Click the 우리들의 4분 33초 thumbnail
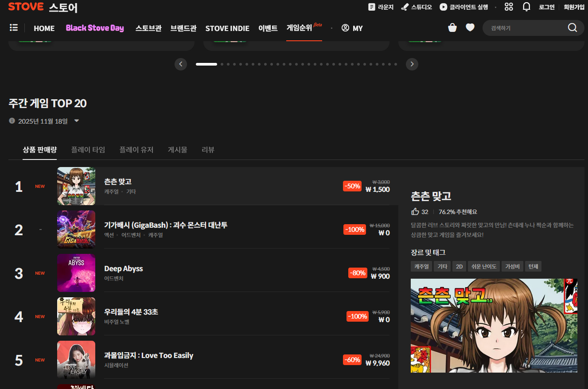The width and height of the screenshot is (588, 389). click(76, 316)
